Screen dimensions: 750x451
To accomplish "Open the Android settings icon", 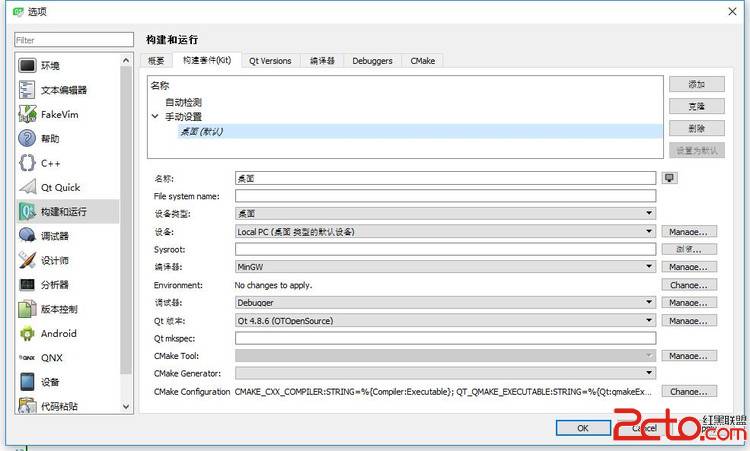I will [x=27, y=333].
